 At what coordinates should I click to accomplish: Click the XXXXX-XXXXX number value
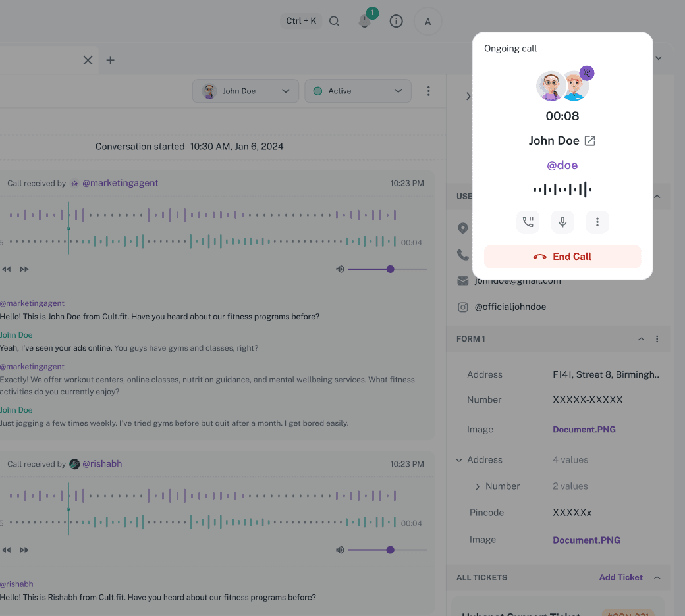pyautogui.click(x=588, y=399)
